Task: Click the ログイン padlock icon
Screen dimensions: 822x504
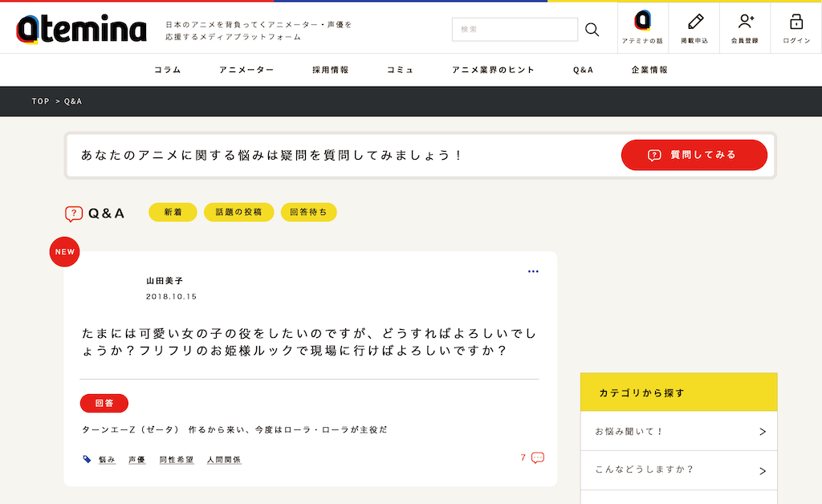Action: (796, 22)
